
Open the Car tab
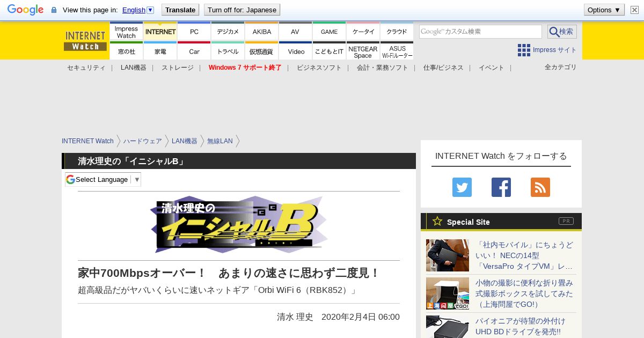(x=194, y=51)
